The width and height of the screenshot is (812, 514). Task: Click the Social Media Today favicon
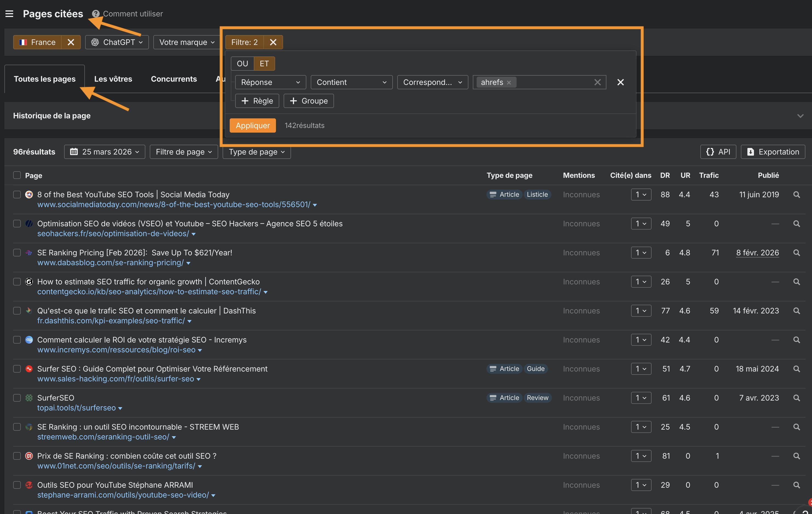(x=29, y=195)
